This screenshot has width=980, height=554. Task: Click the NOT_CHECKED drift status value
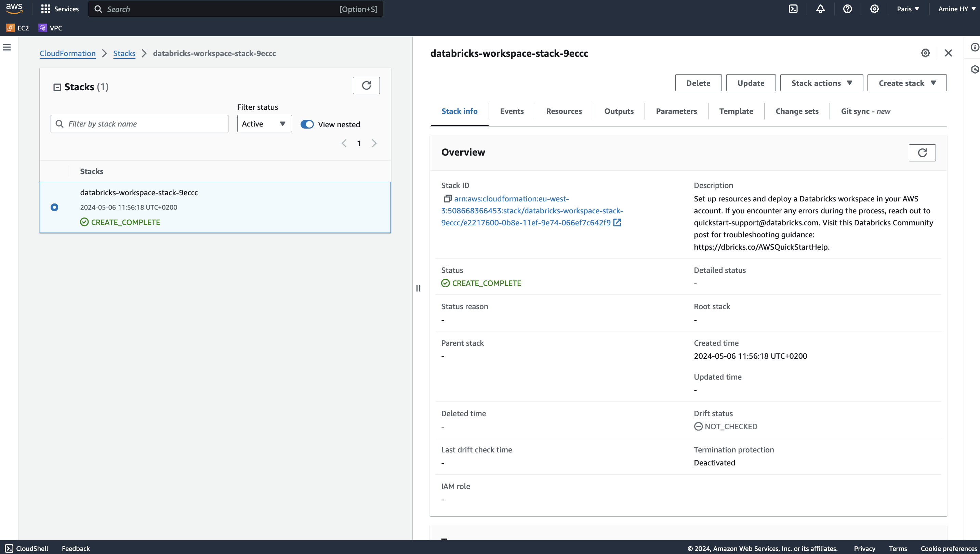click(x=726, y=426)
